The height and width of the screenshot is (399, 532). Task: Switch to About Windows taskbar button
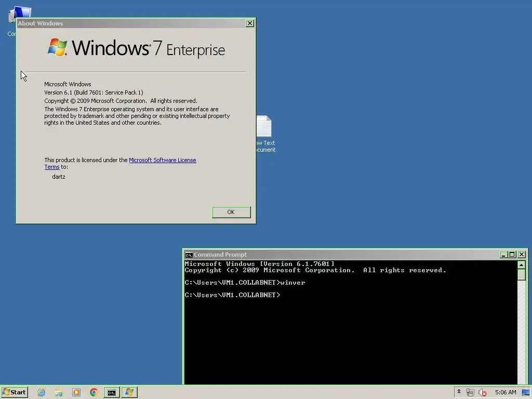click(129, 393)
